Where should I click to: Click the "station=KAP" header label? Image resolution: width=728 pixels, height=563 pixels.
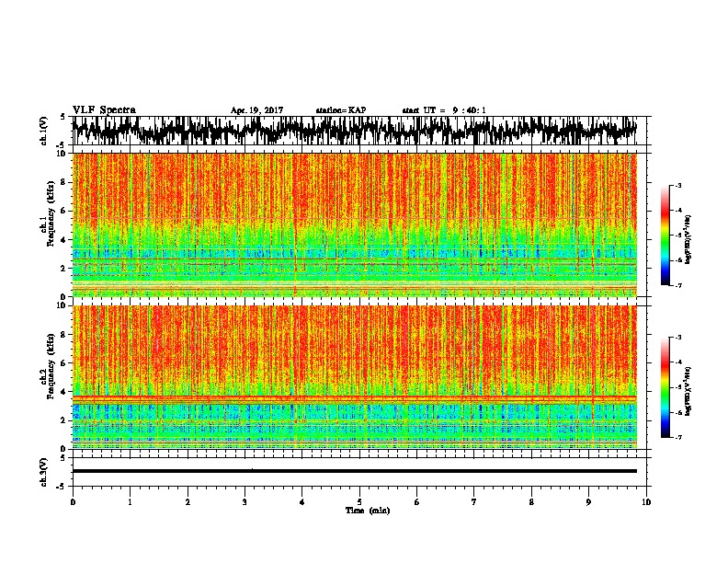tap(341, 110)
